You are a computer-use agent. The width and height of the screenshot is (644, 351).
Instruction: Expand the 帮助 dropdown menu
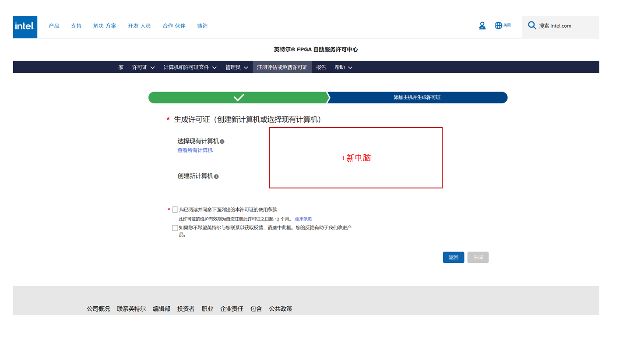pos(343,67)
